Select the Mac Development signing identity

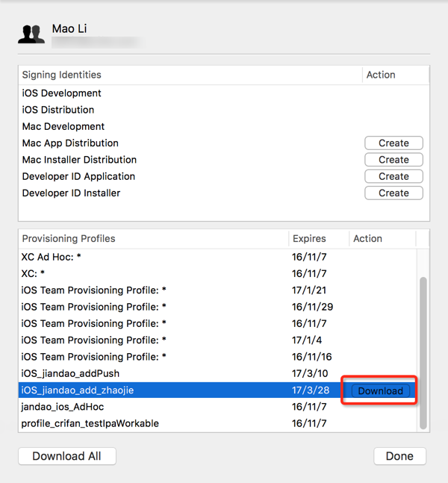pos(63,126)
